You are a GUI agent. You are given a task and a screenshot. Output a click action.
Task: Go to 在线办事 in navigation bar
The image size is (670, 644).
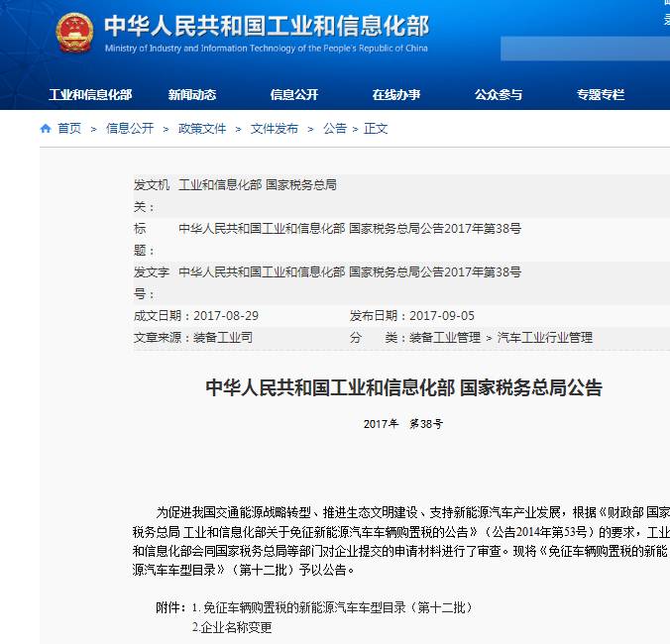click(396, 95)
